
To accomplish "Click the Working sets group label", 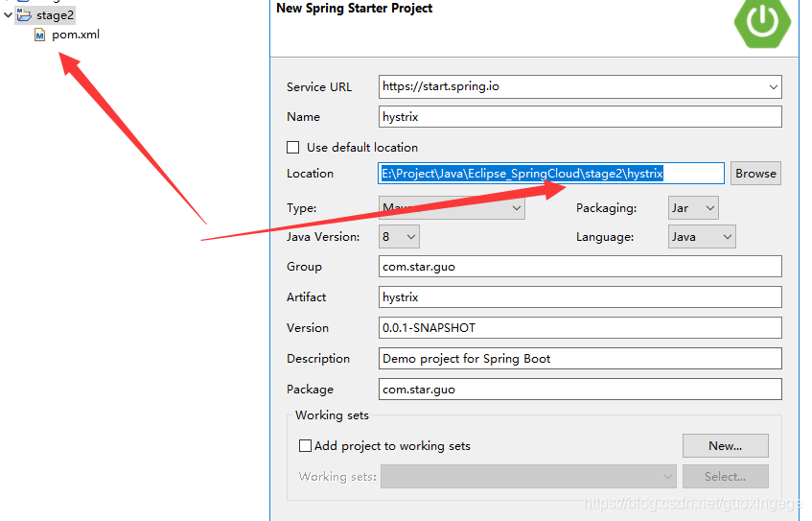I will click(x=332, y=415).
